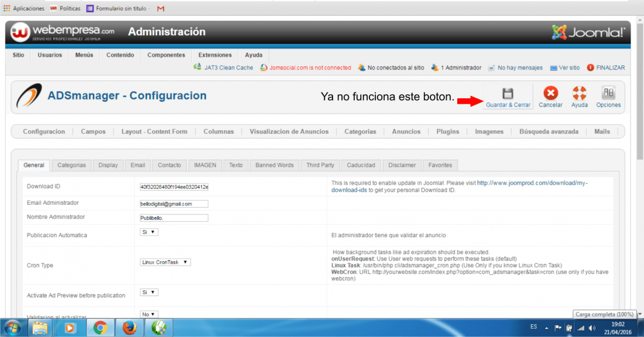The width and height of the screenshot is (644, 337).
Task: Switch to the Caducidad tab
Action: [361, 165]
